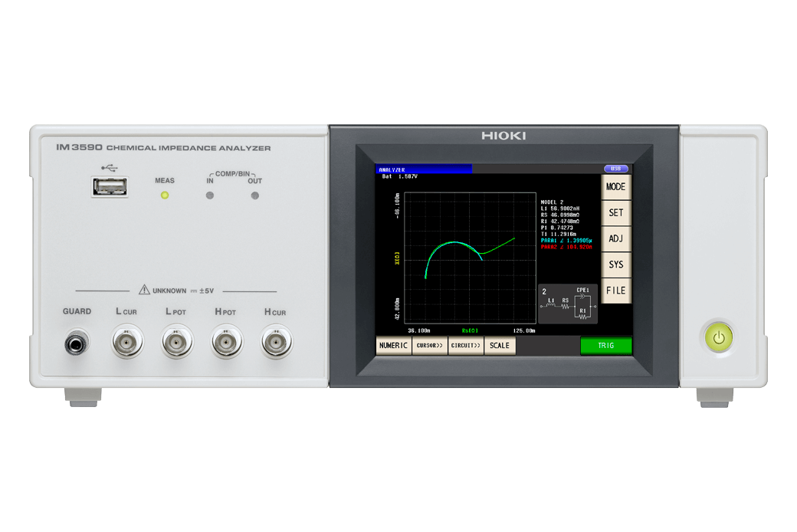The image size is (797, 532).
Task: Select the '42.800m' Y-axis bottom value
Action: [x=398, y=309]
